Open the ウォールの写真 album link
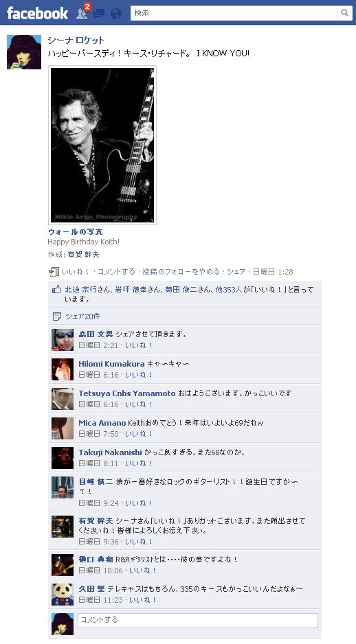 click(75, 232)
